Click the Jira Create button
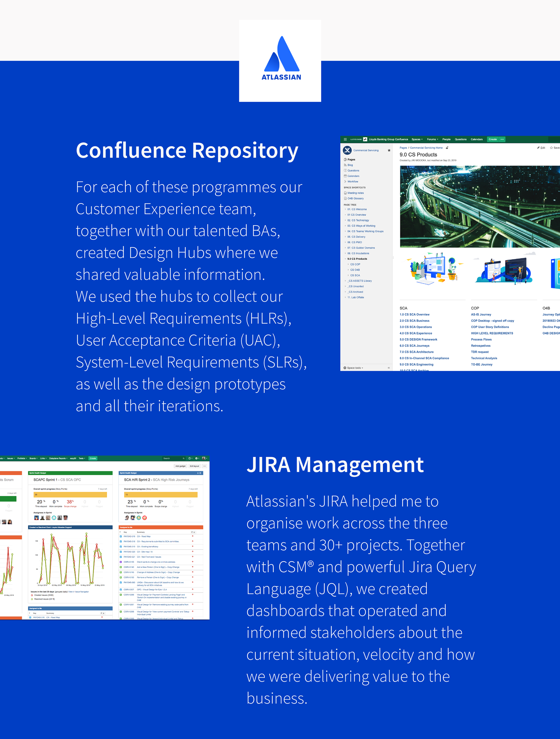 tap(93, 458)
